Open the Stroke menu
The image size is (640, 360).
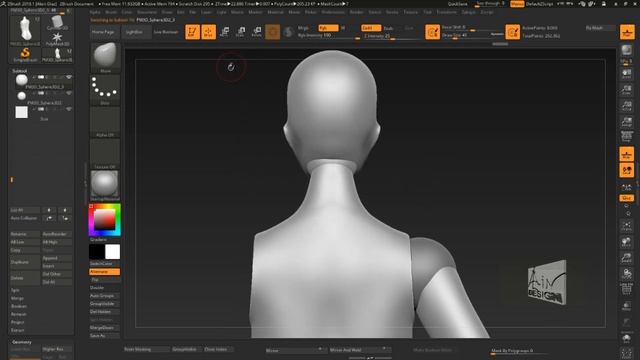pos(392,12)
